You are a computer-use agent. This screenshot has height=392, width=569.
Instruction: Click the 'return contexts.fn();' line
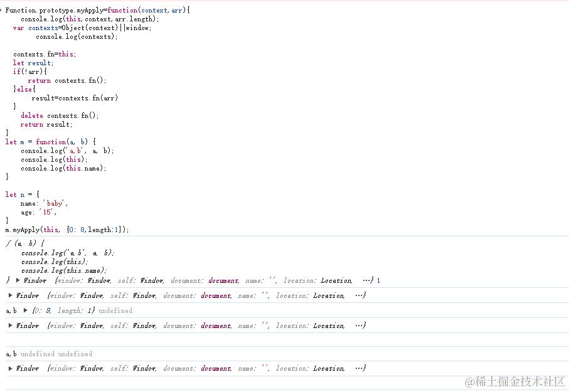[x=66, y=80]
